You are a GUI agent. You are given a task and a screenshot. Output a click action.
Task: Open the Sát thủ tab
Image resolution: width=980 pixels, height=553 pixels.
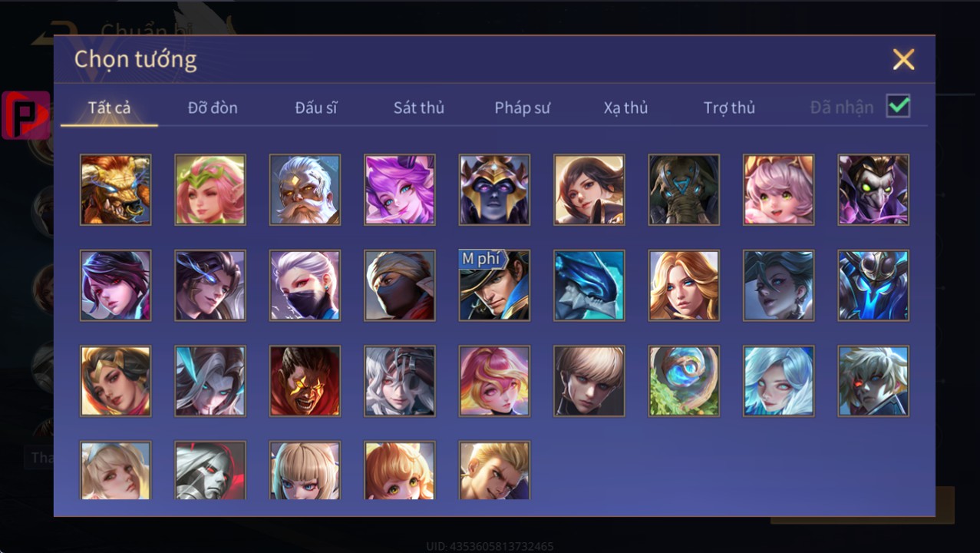click(419, 108)
